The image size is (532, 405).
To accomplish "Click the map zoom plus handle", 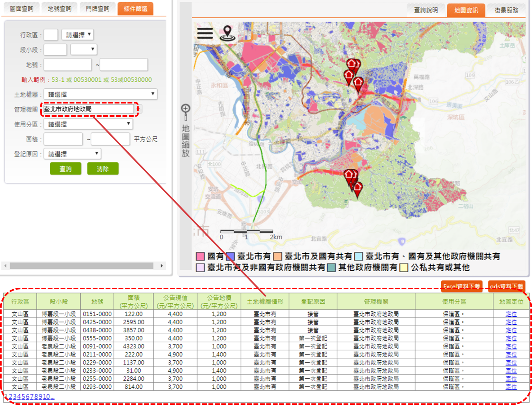I will coord(186,109).
